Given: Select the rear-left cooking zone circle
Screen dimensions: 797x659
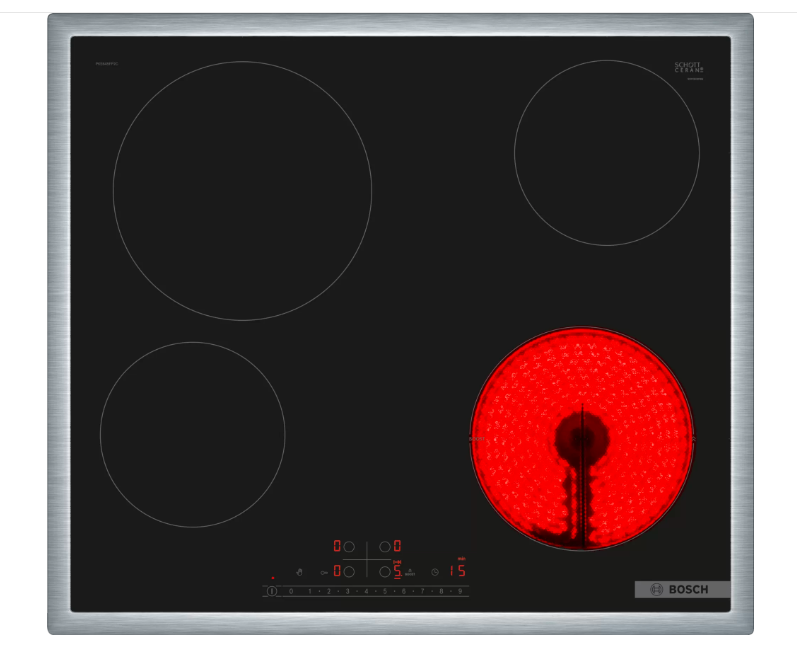Looking at the screenshot, I should 349,547.
